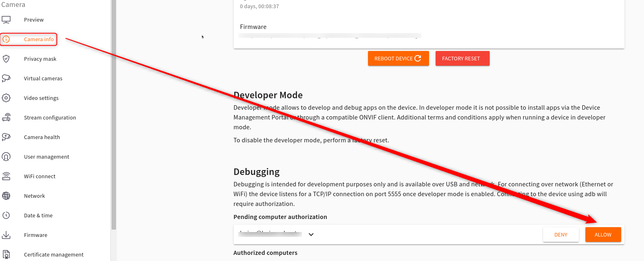Open the Firmware sidebar entry
The width and height of the screenshot is (644, 261).
(x=36, y=235)
